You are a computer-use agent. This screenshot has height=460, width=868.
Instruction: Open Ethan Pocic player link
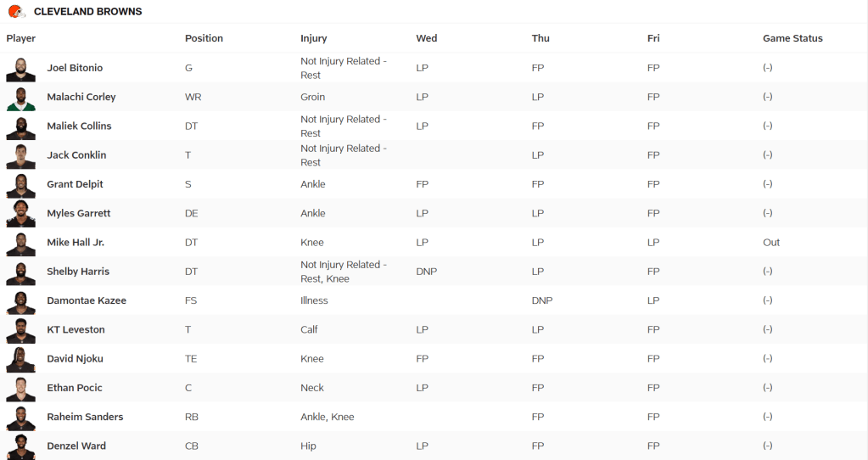tap(75, 388)
